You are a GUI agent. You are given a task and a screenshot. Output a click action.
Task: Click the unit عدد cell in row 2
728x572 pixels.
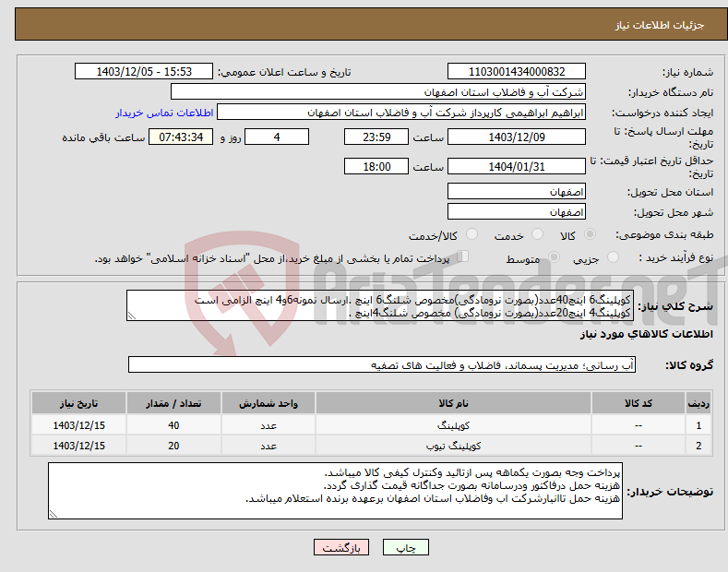tap(269, 446)
